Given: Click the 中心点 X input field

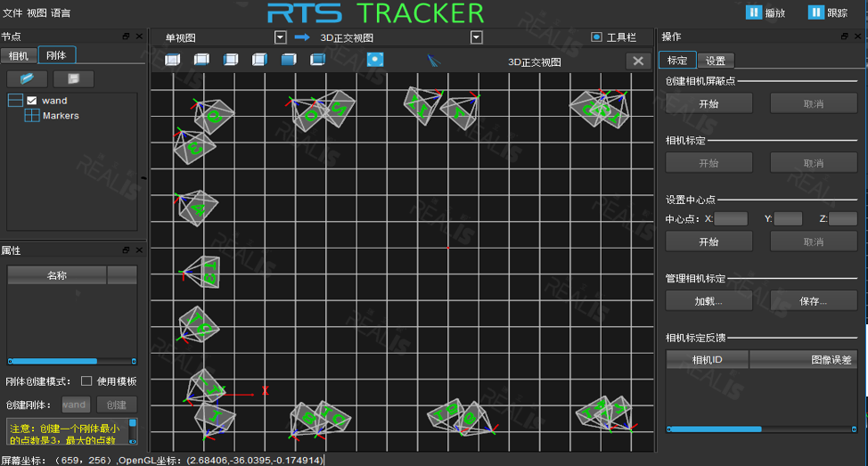Looking at the screenshot, I should (x=731, y=218).
